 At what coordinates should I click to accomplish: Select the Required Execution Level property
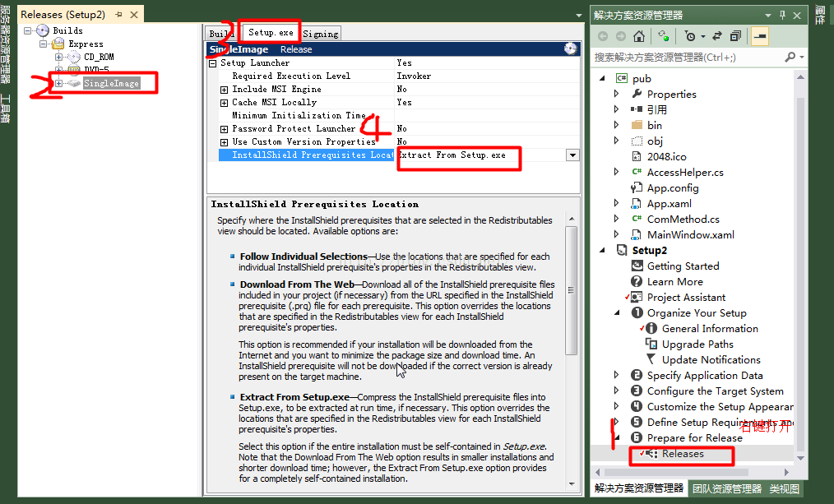tap(291, 76)
